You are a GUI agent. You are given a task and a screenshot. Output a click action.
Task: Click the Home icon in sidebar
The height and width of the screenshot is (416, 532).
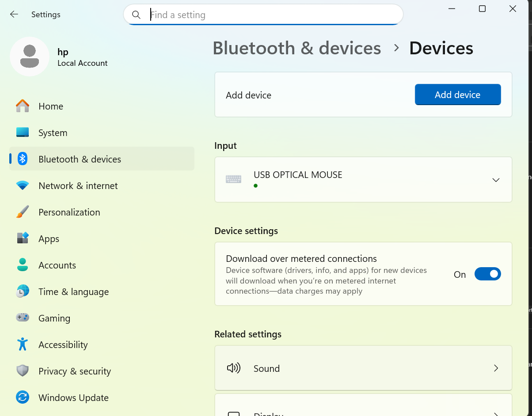click(23, 106)
